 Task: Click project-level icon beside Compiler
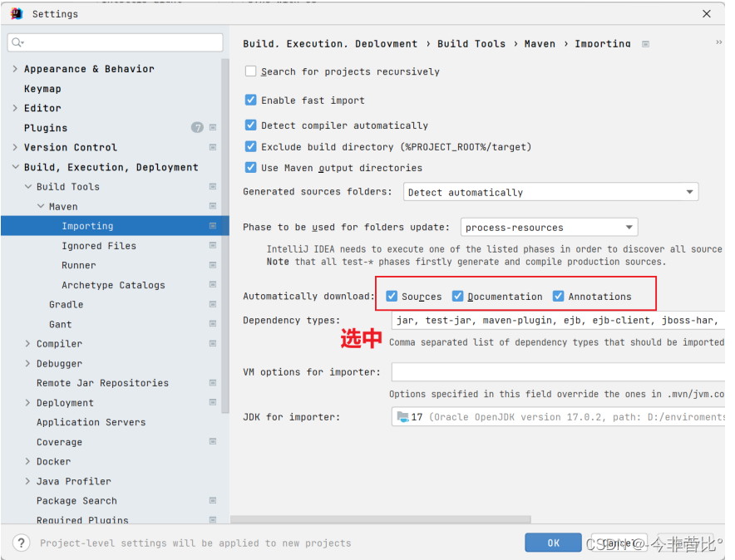click(x=213, y=344)
